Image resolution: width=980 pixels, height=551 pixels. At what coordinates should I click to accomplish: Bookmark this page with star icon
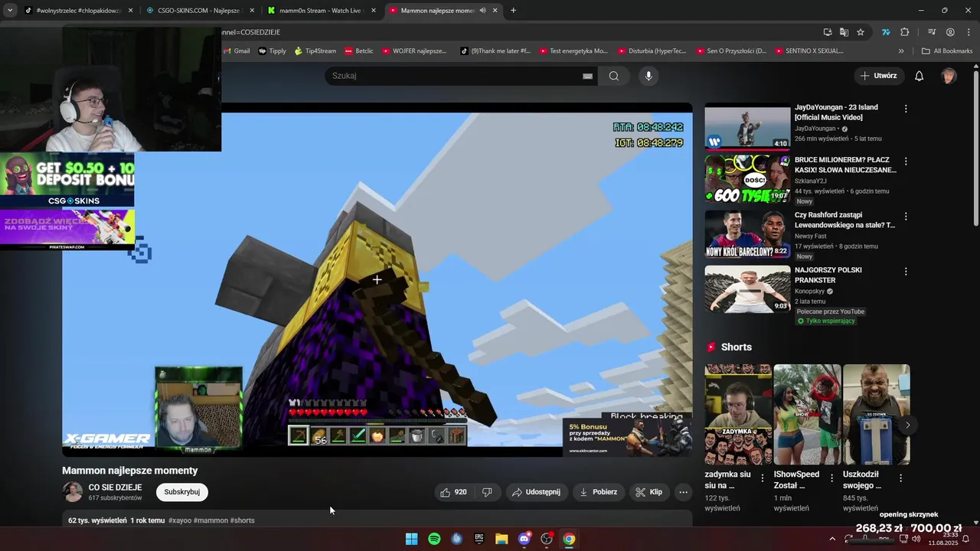tap(861, 32)
